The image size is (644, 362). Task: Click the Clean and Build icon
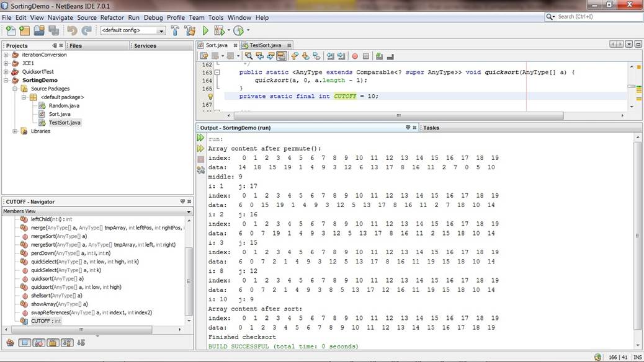(190, 30)
